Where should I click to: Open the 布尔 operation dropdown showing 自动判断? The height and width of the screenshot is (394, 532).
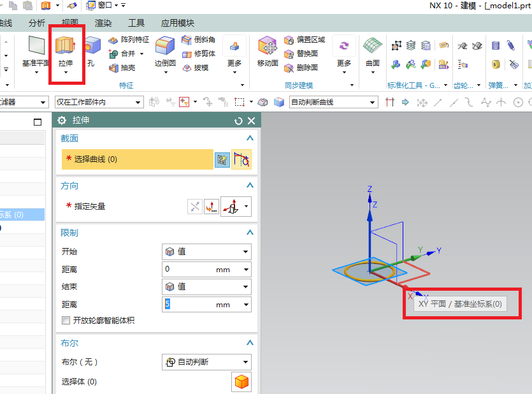(206, 361)
